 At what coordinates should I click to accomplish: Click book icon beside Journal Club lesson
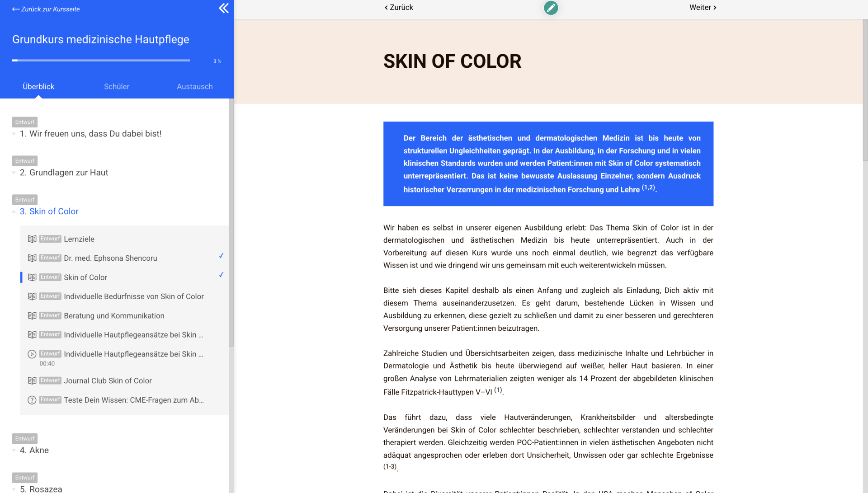(32, 381)
